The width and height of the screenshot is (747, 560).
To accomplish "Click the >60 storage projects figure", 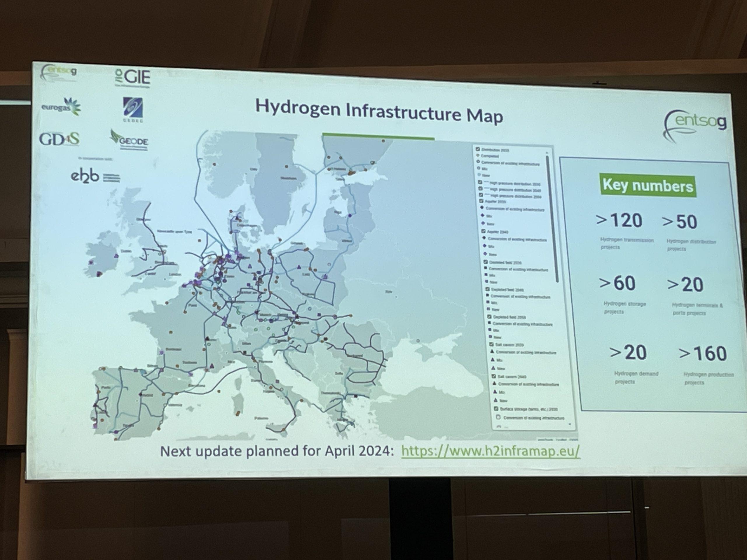I will [x=617, y=283].
